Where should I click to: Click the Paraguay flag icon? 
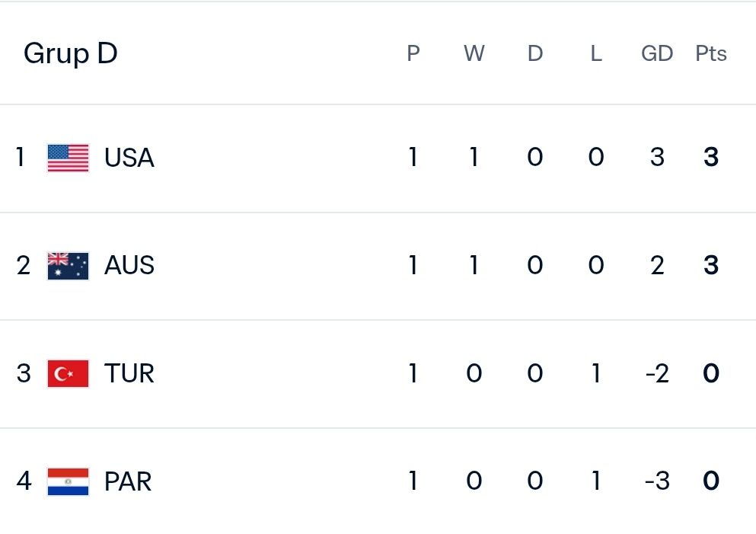68,481
